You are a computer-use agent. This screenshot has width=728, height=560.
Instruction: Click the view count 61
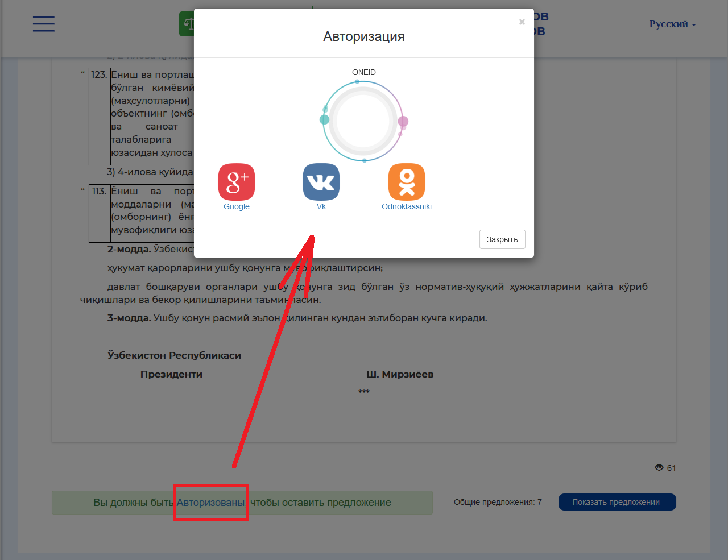(671, 468)
